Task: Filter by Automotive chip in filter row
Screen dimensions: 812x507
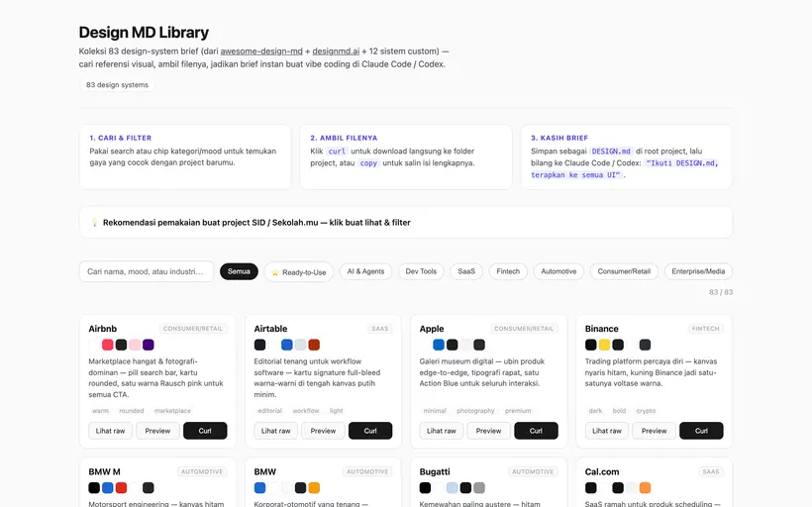Action: [558, 271]
